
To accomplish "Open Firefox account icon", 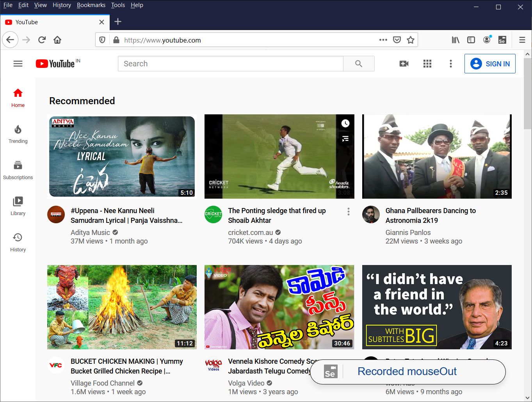I will 487,40.
